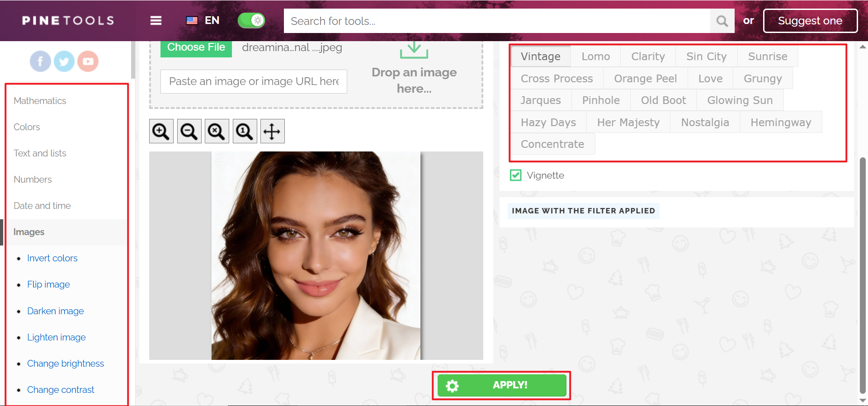The height and width of the screenshot is (406, 868).
Task: Select the Concentrate filter
Action: tap(552, 144)
